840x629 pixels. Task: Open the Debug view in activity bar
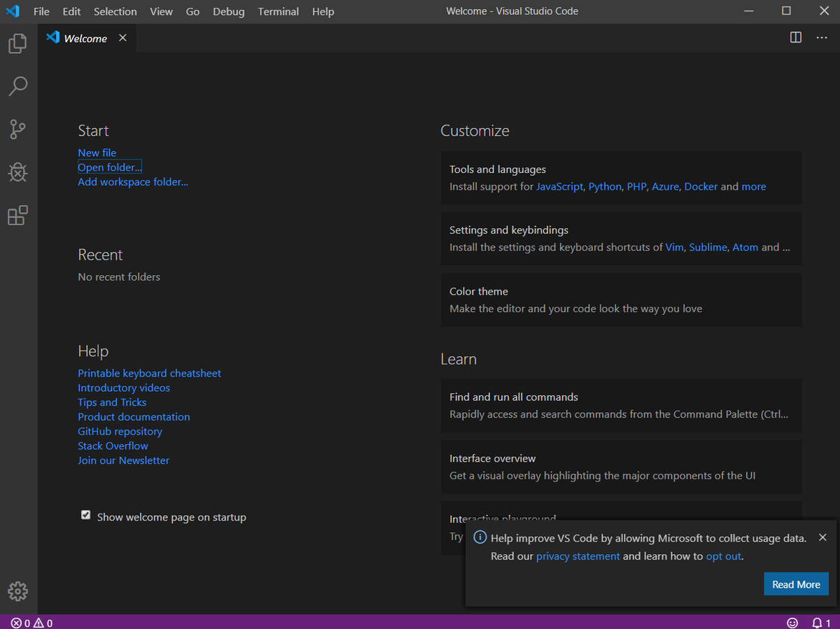[x=17, y=172]
